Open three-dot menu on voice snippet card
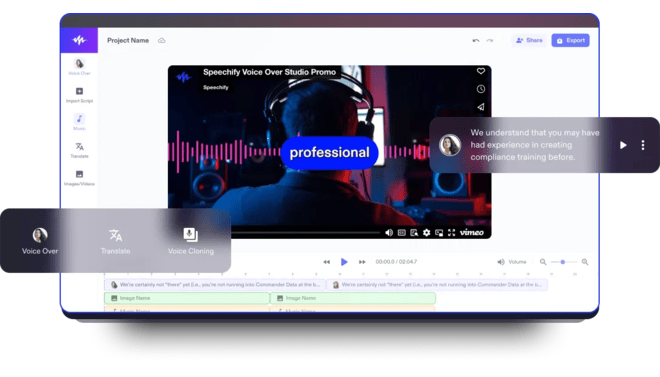The image size is (660, 377). click(643, 145)
